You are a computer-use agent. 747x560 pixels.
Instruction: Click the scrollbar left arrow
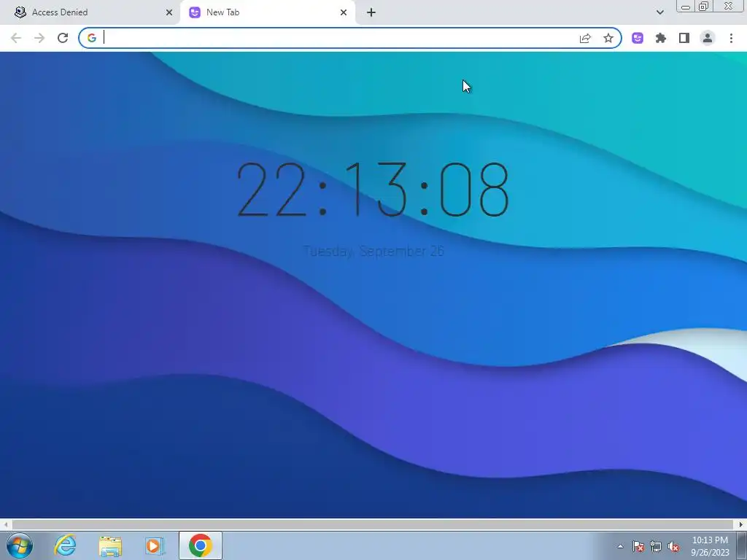[5, 524]
